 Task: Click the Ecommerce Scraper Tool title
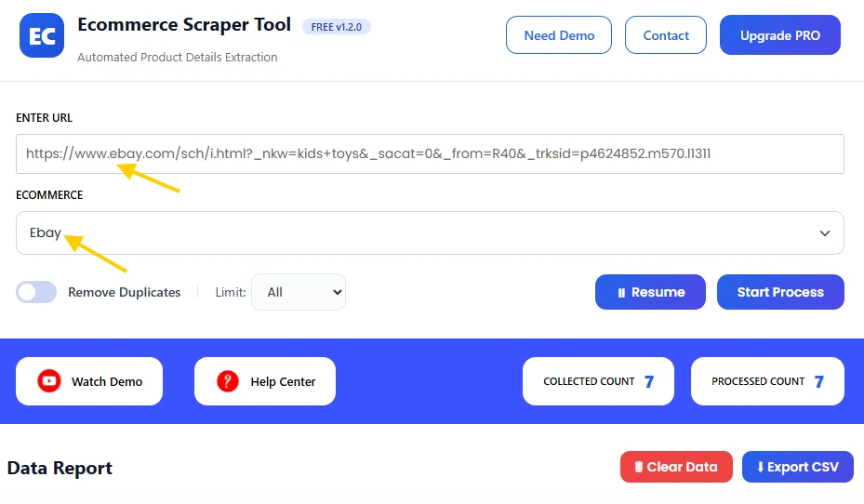184,25
